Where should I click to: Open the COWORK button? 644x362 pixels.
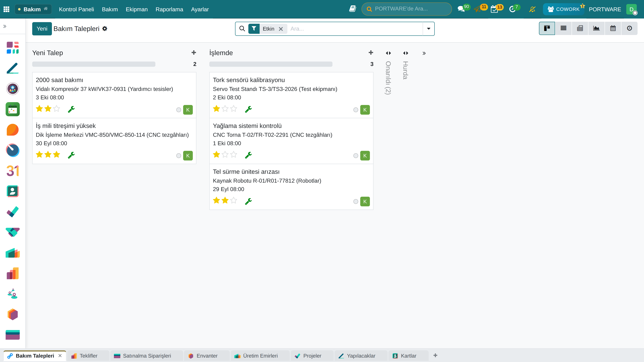click(563, 9)
